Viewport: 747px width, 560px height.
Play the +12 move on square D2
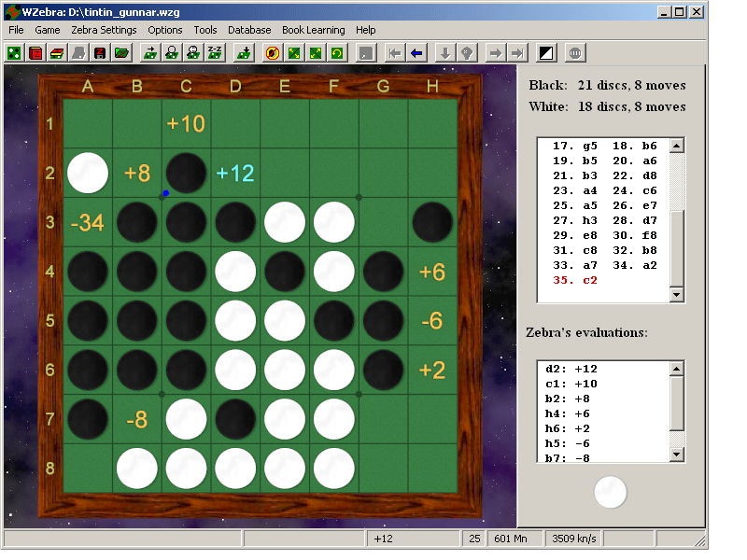[235, 174]
